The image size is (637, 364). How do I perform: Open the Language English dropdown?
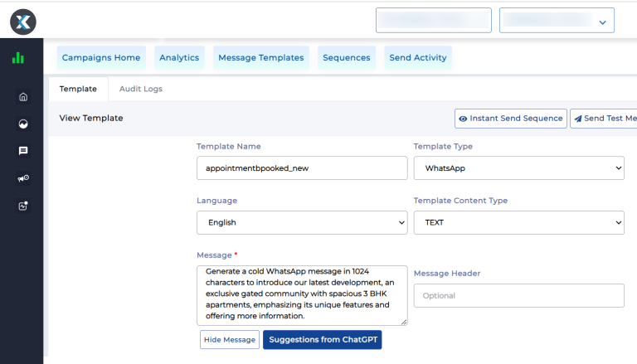[302, 222]
